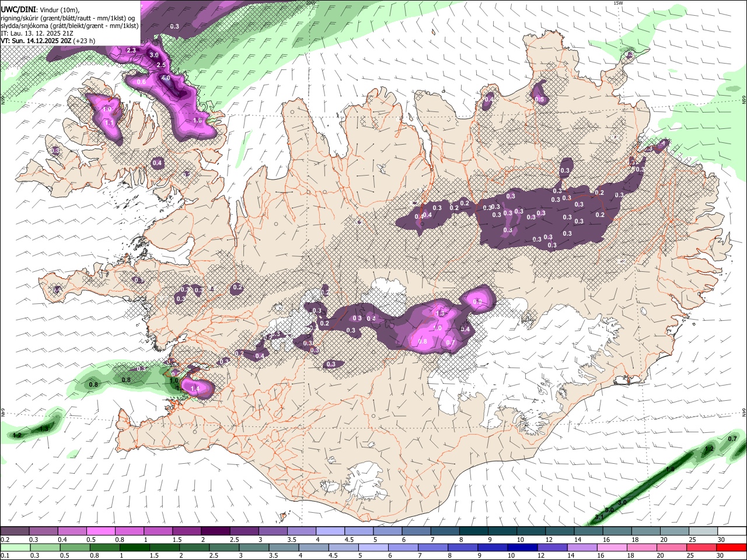747x560 pixels.
Task: Click the 3.1 rain value in the southeast band
Action: coord(599,517)
